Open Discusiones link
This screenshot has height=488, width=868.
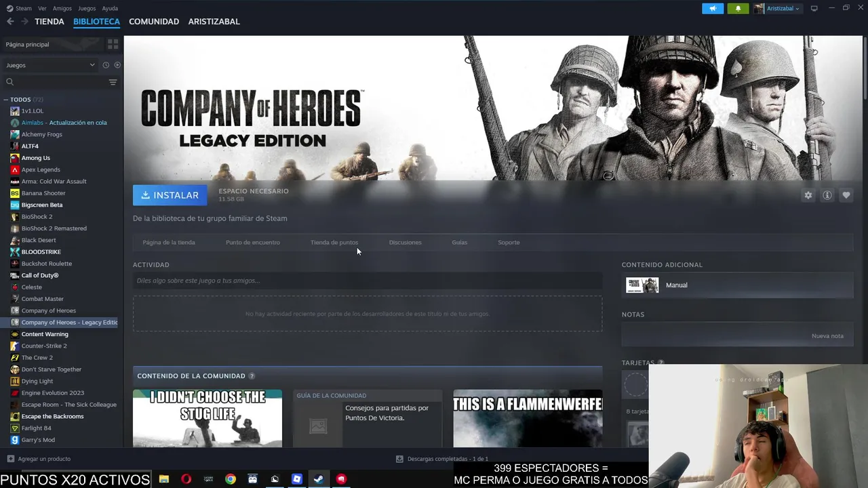point(406,243)
